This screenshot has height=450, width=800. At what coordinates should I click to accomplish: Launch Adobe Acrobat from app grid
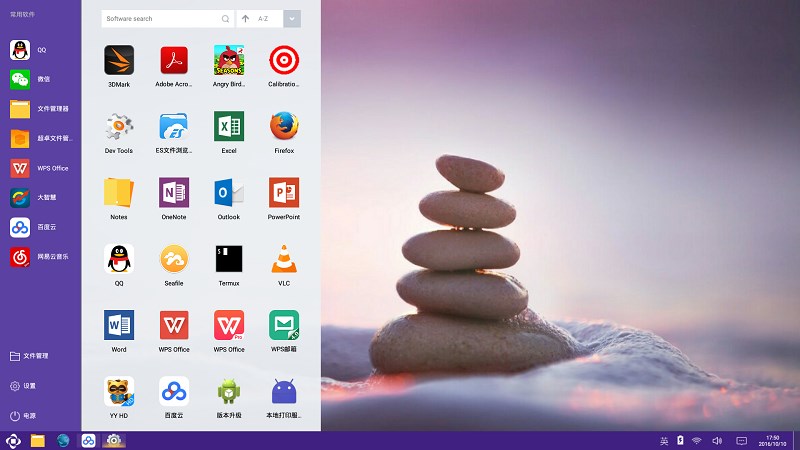[x=174, y=61]
